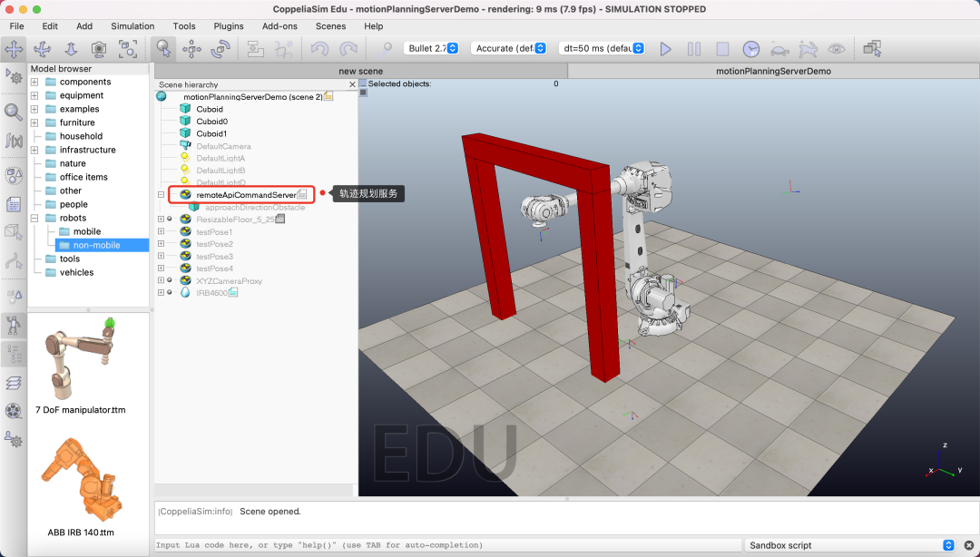Screen dimensions: 980x557
Task: Open the Bullet 2.7 physics engine dropdown
Action: (x=431, y=48)
